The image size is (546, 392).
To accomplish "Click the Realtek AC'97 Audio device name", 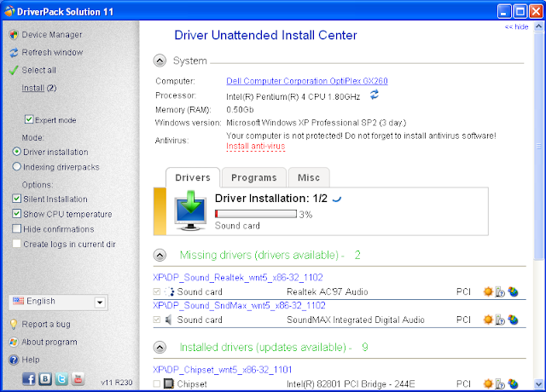I will coord(328,291).
